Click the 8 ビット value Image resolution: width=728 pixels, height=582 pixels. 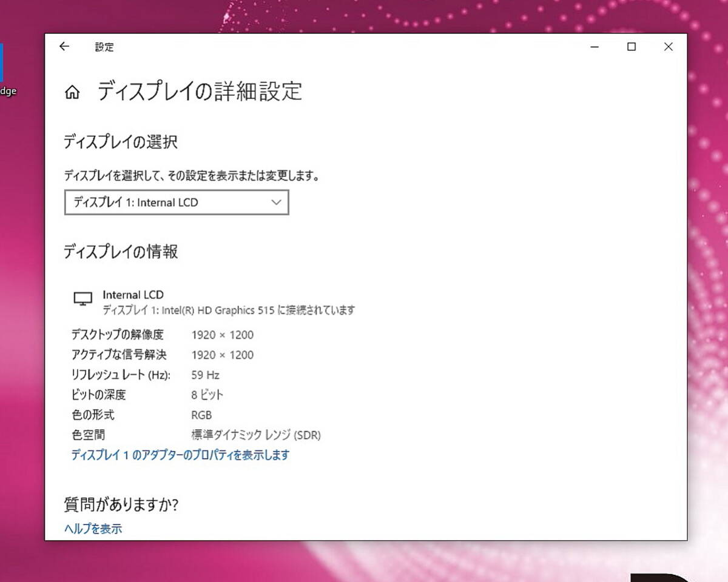click(x=207, y=395)
